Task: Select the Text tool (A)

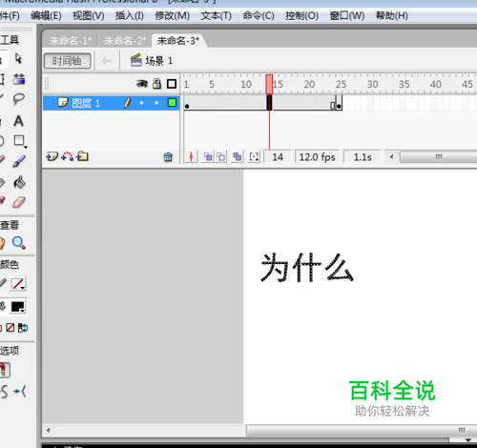Action: pos(19,121)
